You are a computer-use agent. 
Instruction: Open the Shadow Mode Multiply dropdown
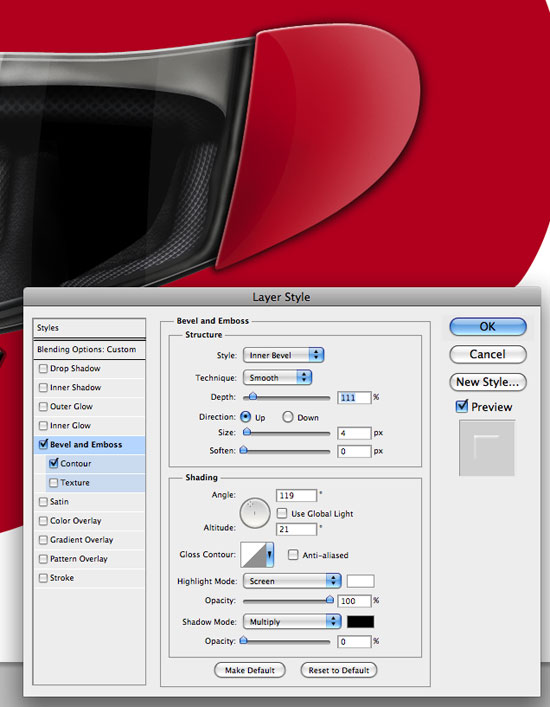[292, 622]
